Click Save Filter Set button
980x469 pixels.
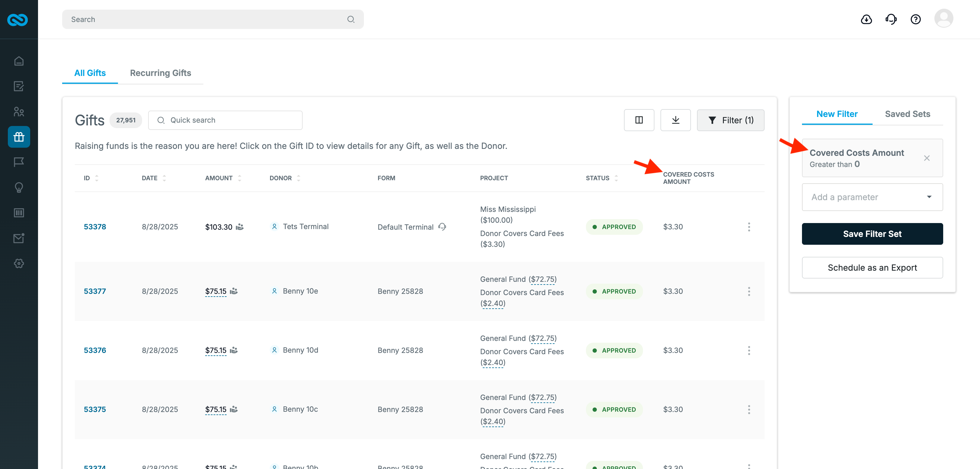pyautogui.click(x=872, y=234)
